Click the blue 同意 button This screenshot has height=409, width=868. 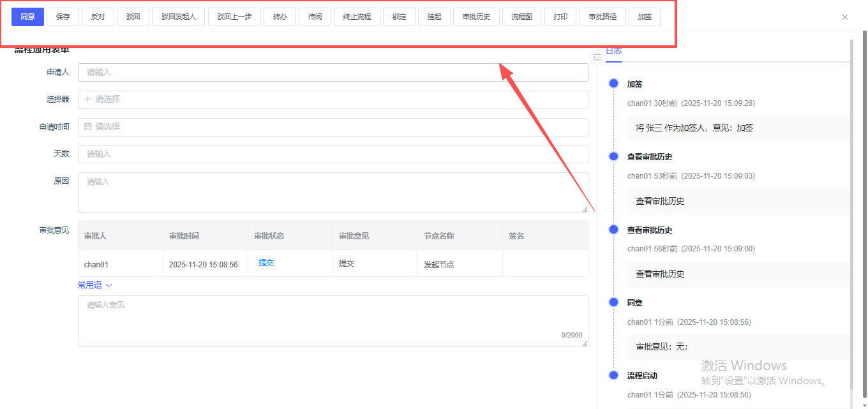pyautogui.click(x=27, y=17)
